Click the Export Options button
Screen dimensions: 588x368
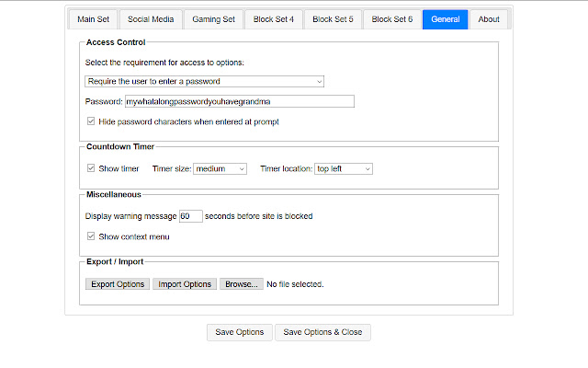118,284
